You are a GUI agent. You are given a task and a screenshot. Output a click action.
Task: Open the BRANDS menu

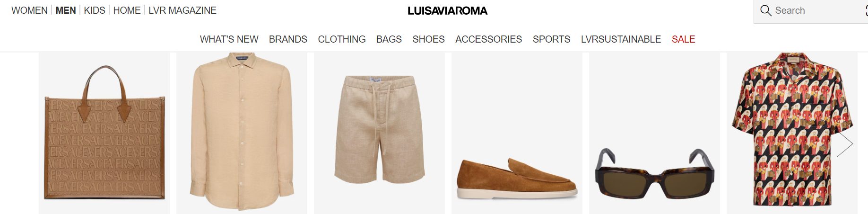tap(288, 39)
